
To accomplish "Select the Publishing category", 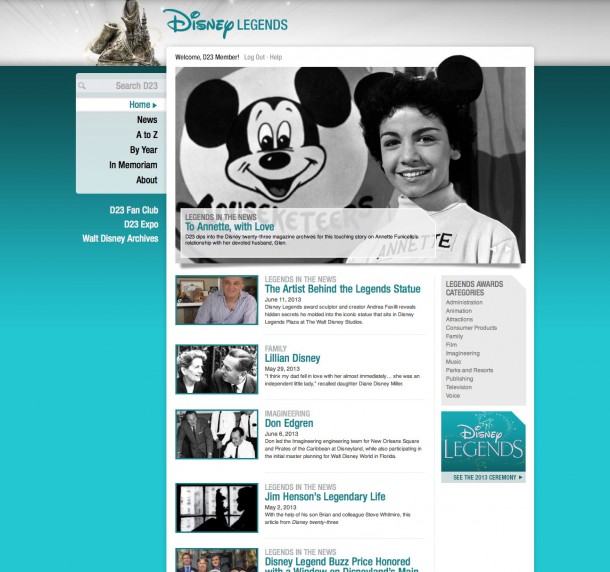I will [459, 379].
